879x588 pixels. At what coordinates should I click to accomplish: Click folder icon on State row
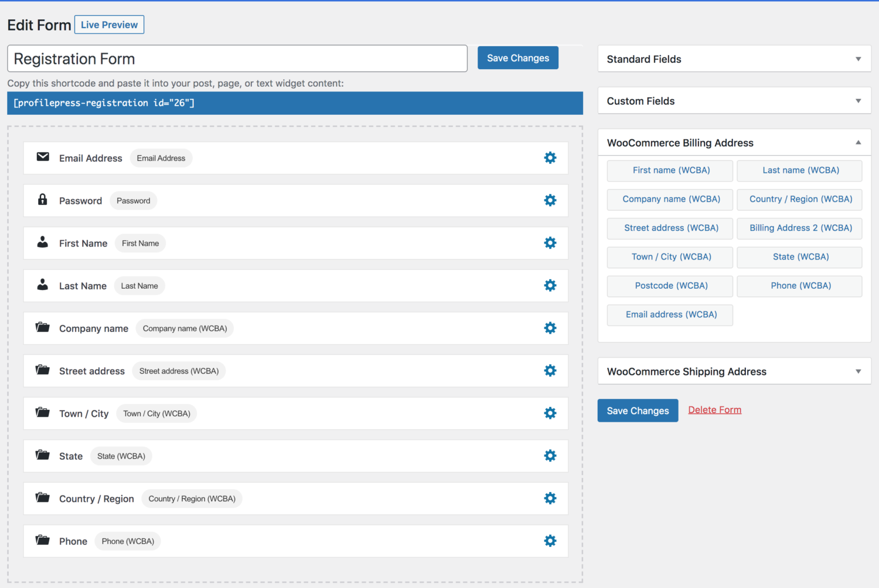[43, 454]
